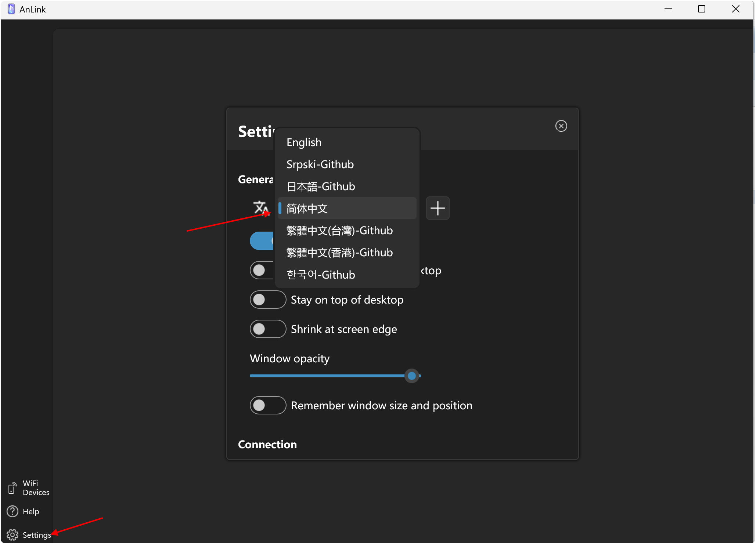Viewport: 756px width, 544px height.
Task: Select English from language list
Action: [x=304, y=142]
